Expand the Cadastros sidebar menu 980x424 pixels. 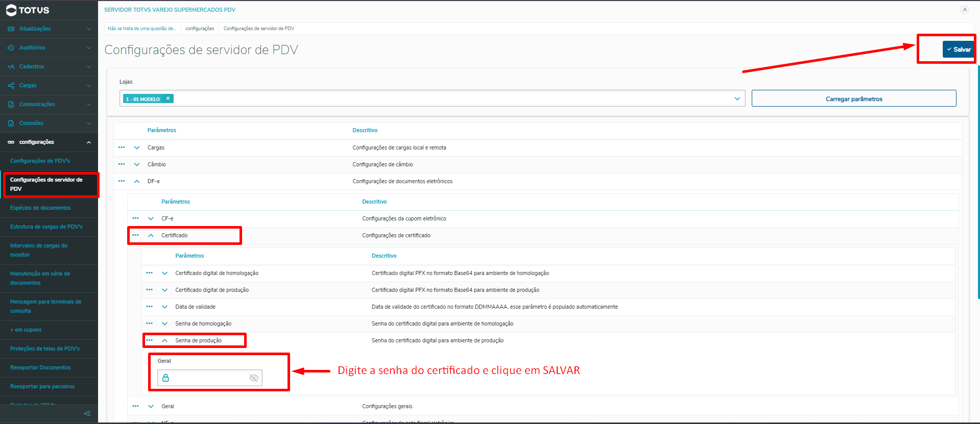[89, 67]
